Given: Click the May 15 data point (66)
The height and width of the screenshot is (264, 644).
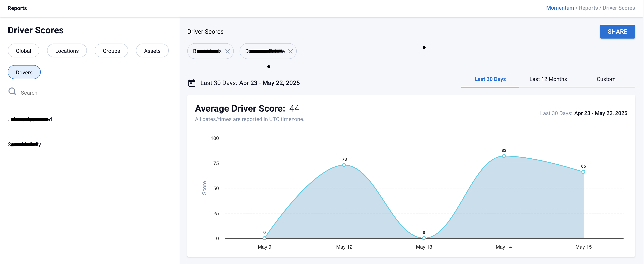Looking at the screenshot, I should pos(583,172).
